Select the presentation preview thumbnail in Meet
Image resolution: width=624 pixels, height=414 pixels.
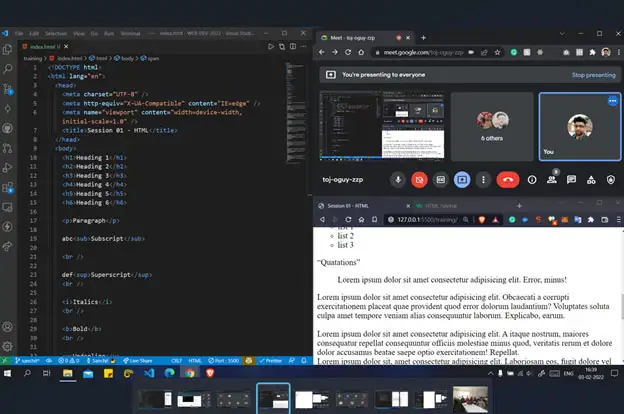click(x=382, y=125)
